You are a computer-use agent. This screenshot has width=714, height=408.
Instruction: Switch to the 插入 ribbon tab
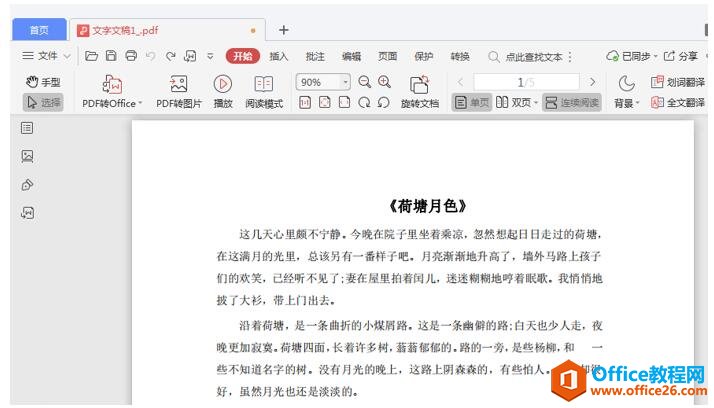279,57
